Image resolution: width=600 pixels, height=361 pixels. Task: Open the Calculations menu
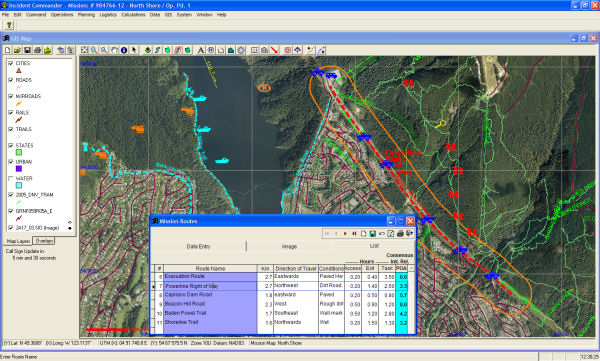pos(134,15)
